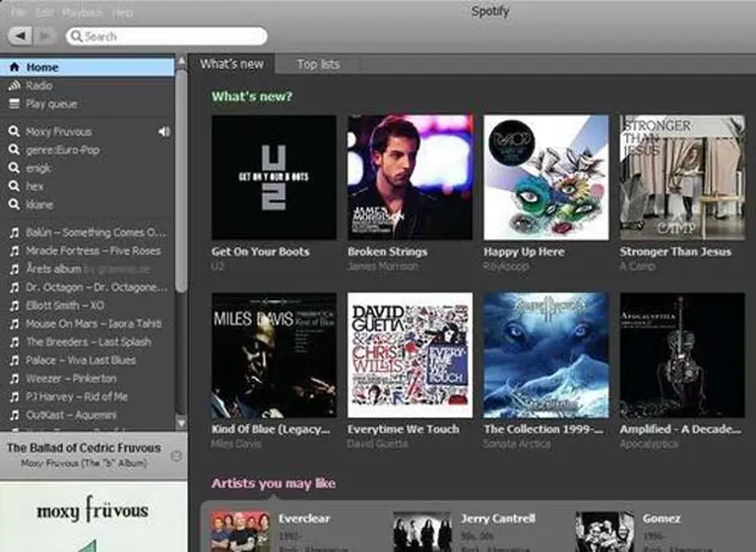Viewport: 756px width, 552px height.
Task: Open playlist The Breeders – Last Splash
Action: tap(88, 341)
